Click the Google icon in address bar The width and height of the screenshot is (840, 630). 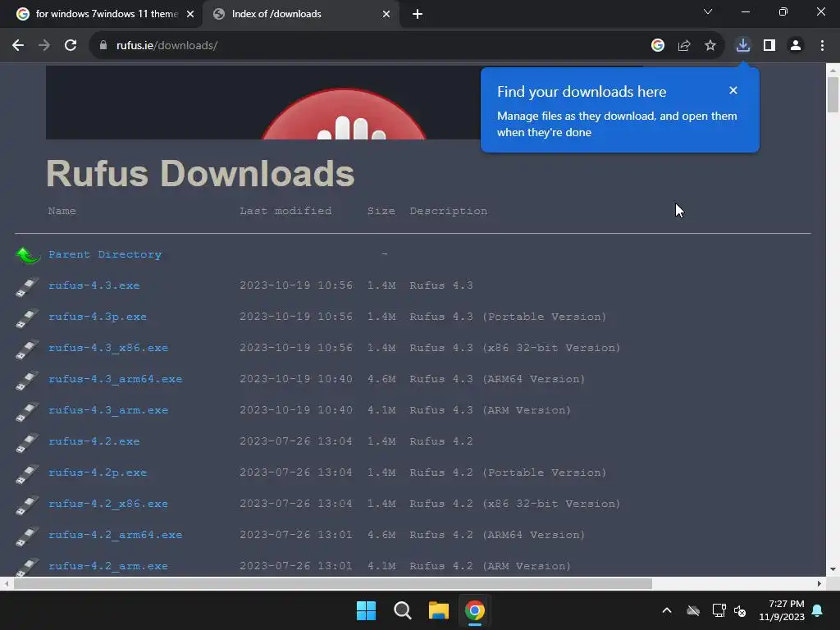tap(658, 46)
